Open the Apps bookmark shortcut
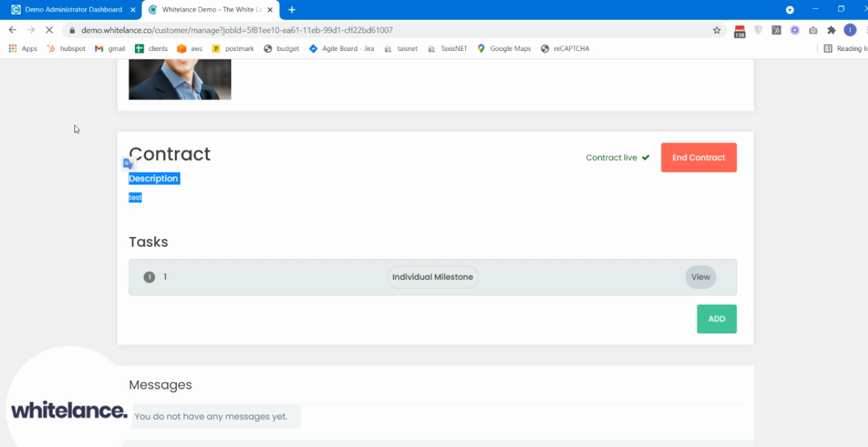This screenshot has height=447, width=868. click(x=23, y=48)
